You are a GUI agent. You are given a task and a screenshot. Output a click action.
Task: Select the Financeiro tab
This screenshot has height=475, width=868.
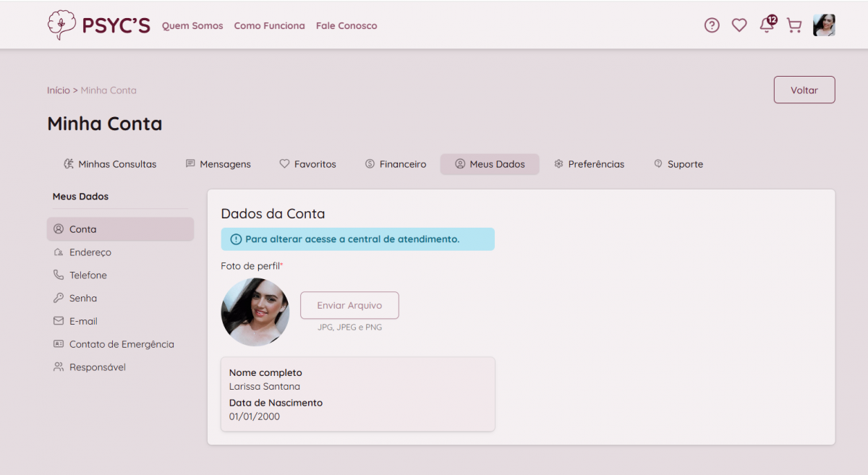click(396, 164)
